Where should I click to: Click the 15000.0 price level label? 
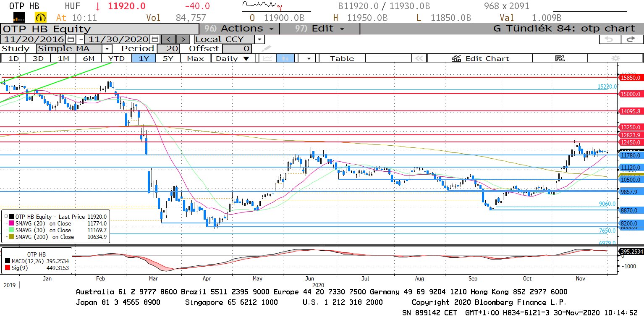(x=631, y=94)
